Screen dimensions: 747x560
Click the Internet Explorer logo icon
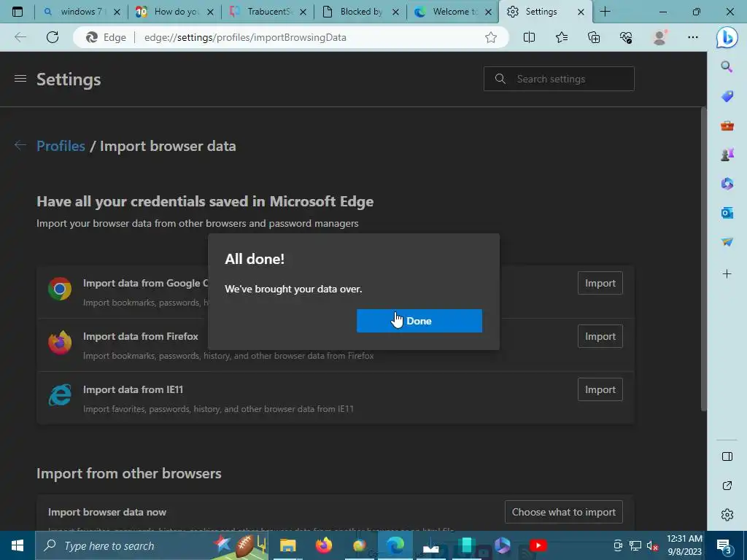pos(60,394)
